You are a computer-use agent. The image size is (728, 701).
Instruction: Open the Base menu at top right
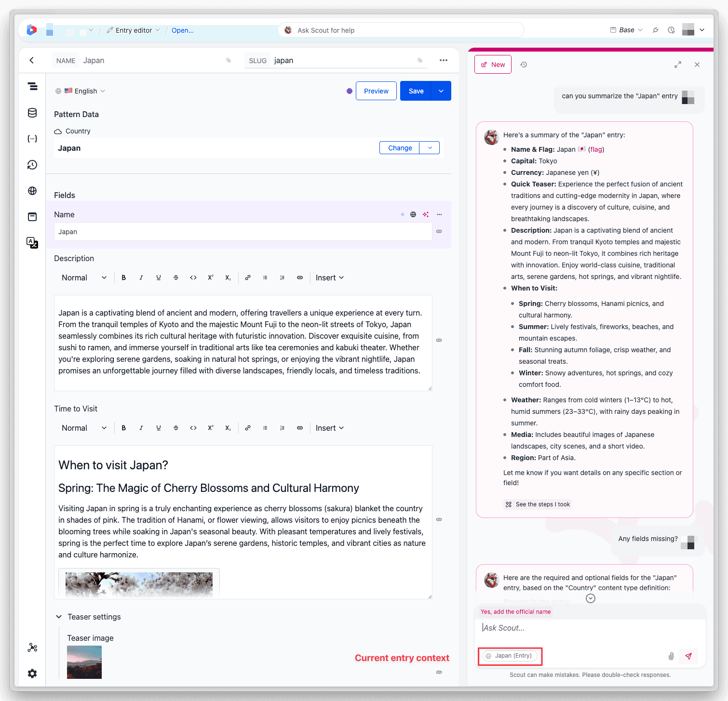[626, 29]
